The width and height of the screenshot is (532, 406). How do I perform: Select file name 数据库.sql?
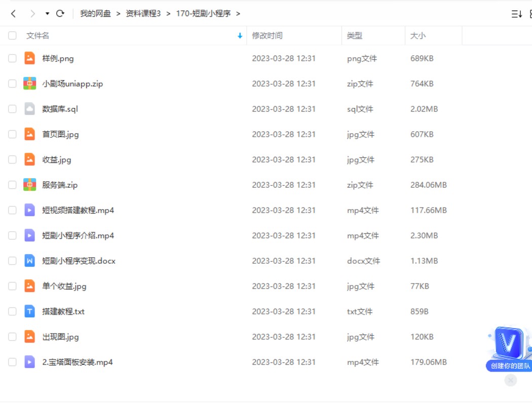60,109
